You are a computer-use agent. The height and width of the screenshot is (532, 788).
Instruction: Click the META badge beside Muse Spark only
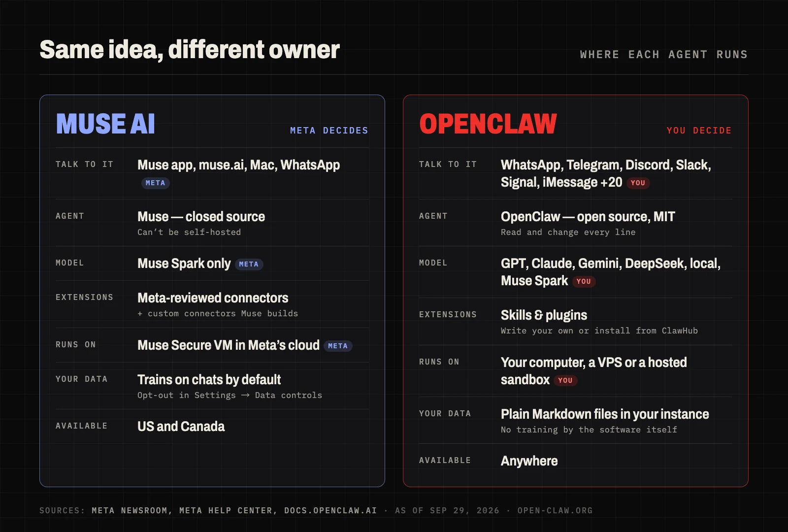249,264
